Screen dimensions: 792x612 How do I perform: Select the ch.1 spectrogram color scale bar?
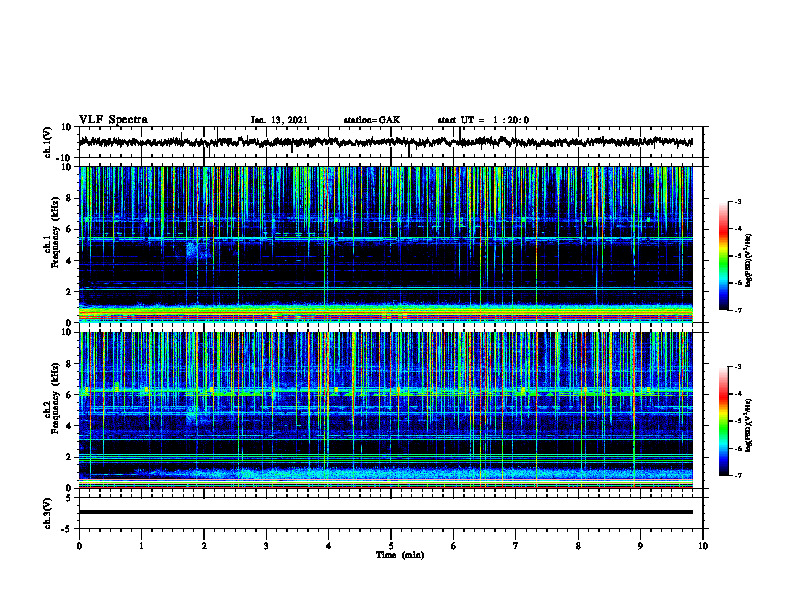723,256
